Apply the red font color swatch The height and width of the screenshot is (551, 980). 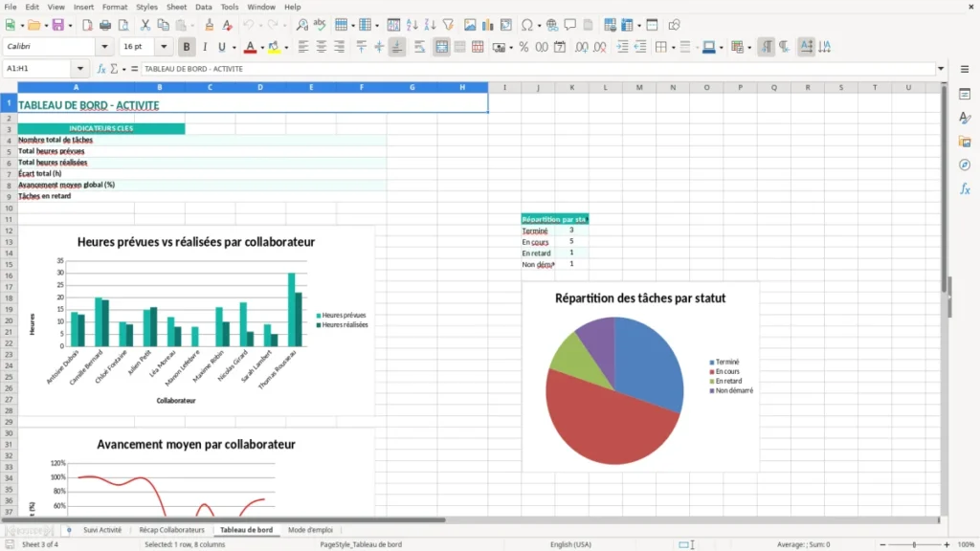250,47
